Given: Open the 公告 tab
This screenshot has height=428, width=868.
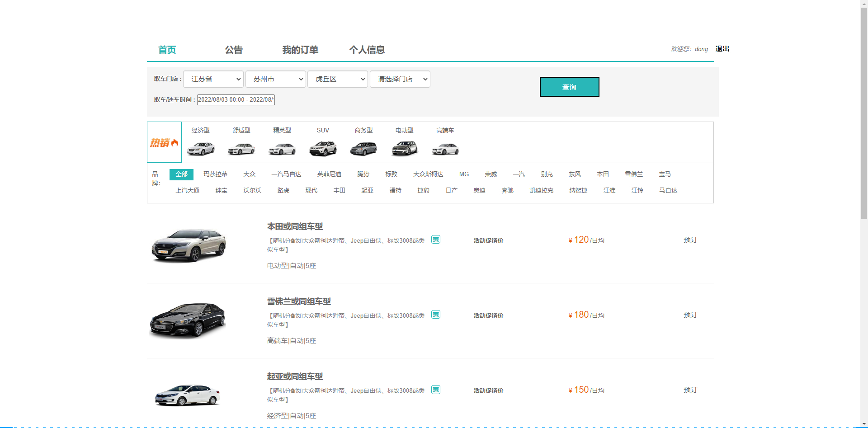Looking at the screenshot, I should pos(234,50).
